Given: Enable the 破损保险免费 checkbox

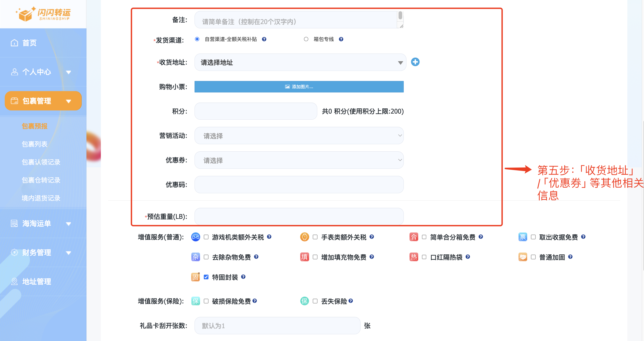Looking at the screenshot, I should pos(206,301).
